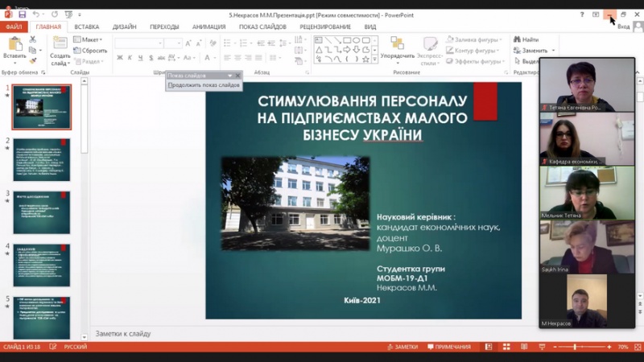Toggle Bold (Ж) formatting
This screenshot has width=644, height=362.
tap(119, 57)
